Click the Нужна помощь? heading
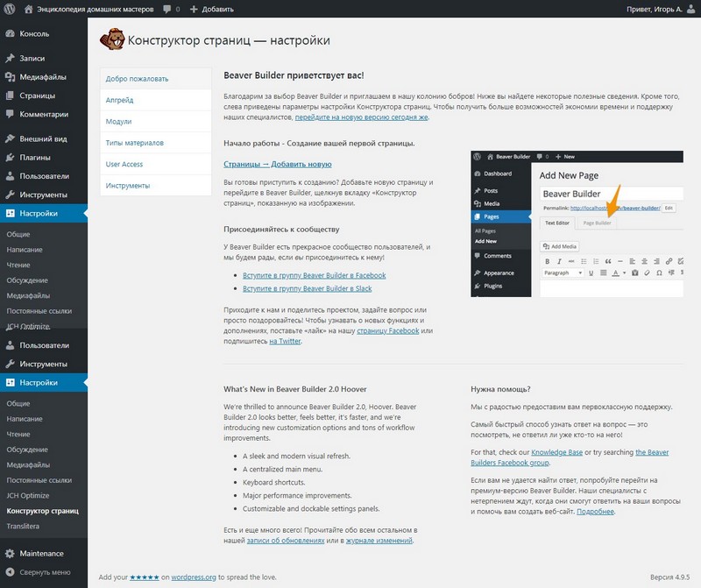This screenshot has height=588, width=701. [500, 389]
